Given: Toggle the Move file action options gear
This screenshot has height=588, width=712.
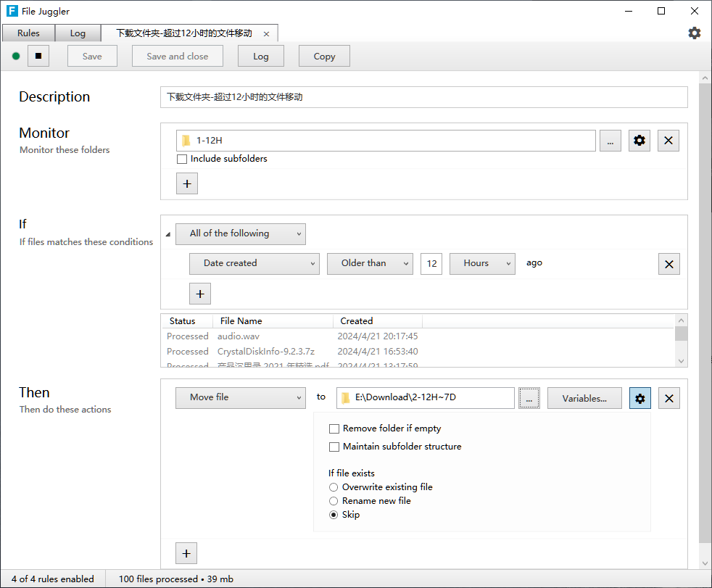Looking at the screenshot, I should coord(639,398).
